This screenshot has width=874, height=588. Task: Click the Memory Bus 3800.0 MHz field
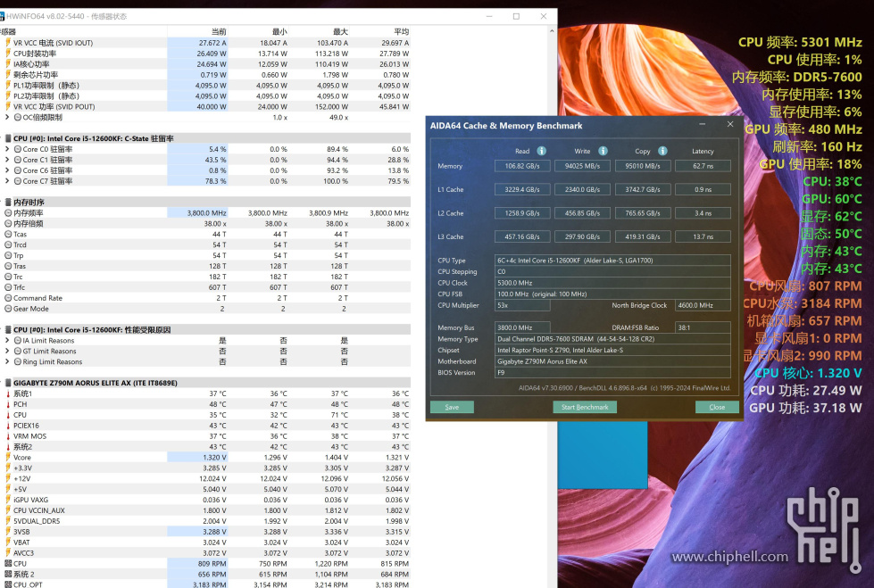click(522, 327)
